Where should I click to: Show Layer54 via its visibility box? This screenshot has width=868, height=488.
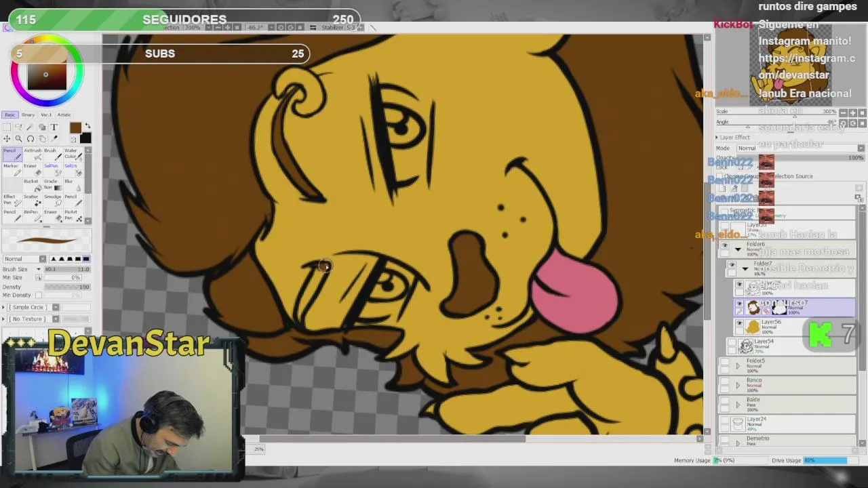(x=732, y=342)
